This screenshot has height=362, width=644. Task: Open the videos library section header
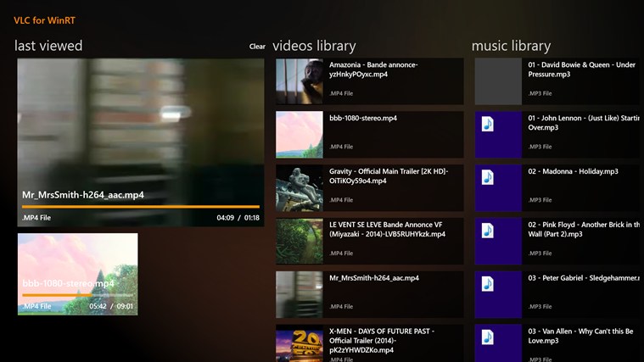(x=314, y=46)
